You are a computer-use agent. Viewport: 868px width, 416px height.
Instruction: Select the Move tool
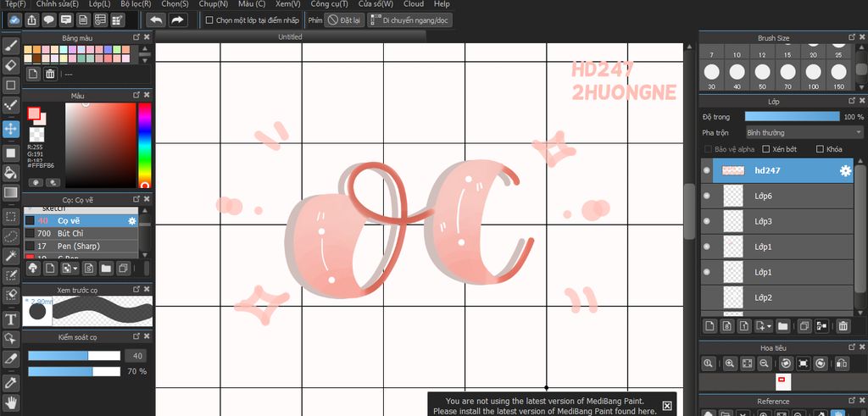pos(11,130)
